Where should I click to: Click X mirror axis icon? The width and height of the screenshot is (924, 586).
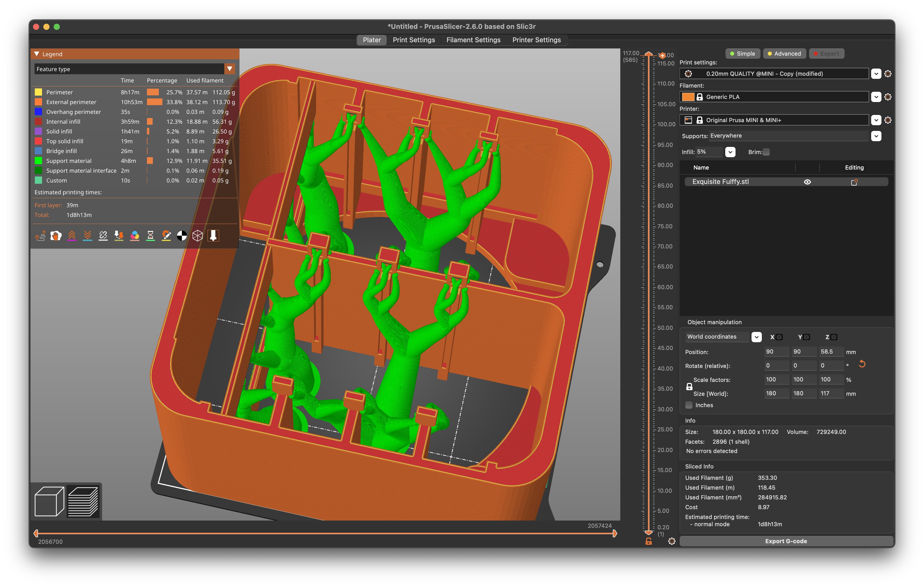[779, 337]
